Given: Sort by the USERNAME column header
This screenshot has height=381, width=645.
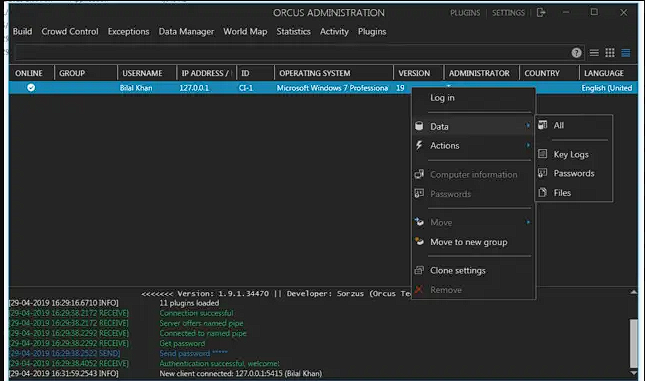Looking at the screenshot, I should [147, 73].
